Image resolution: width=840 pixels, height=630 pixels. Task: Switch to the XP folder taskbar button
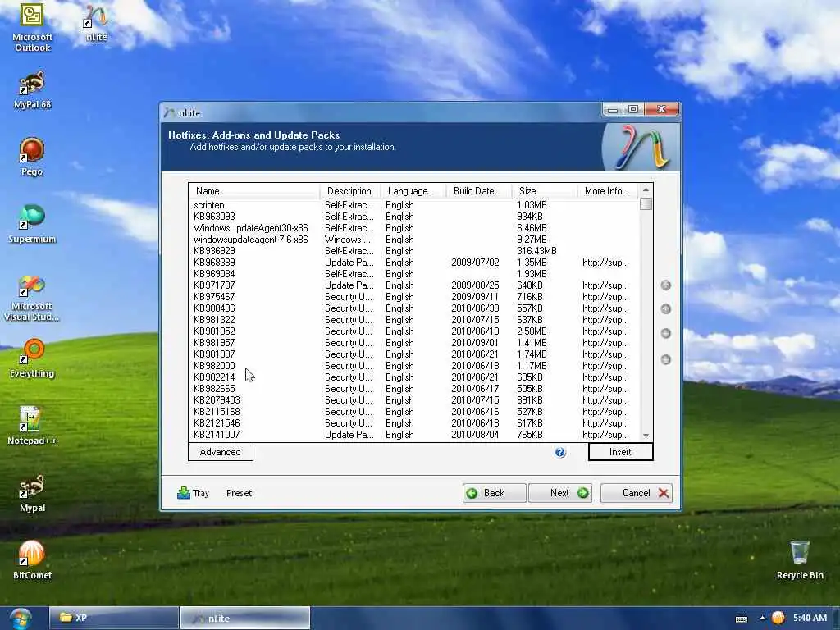pyautogui.click(x=113, y=619)
